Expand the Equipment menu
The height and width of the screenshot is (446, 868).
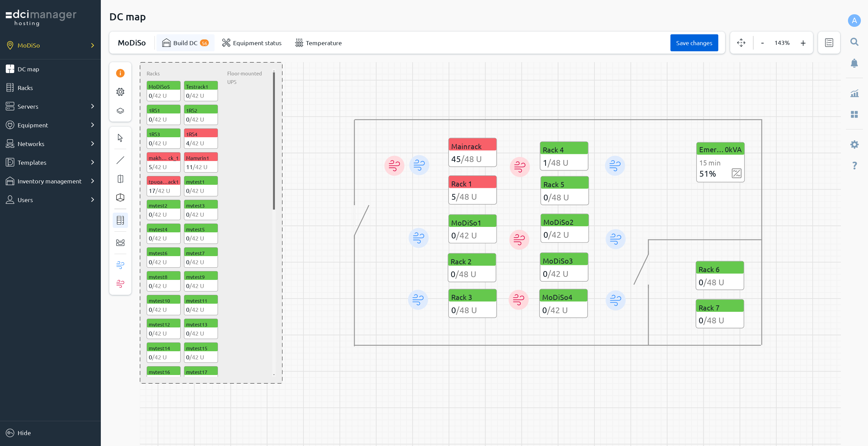(x=50, y=125)
